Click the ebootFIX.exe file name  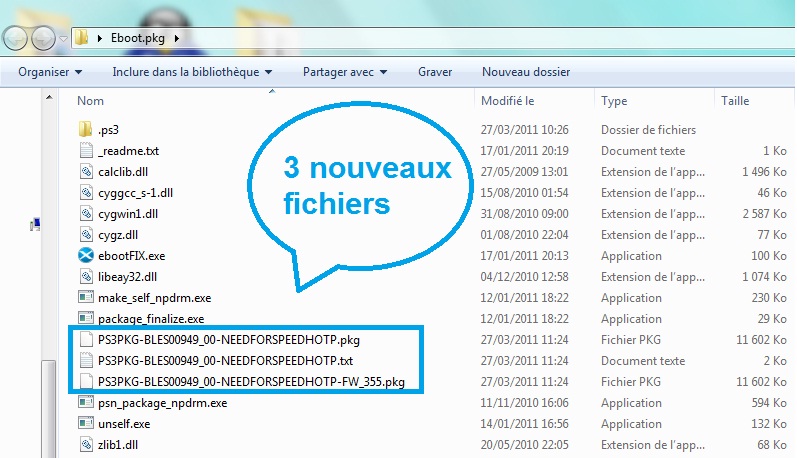click(132, 256)
